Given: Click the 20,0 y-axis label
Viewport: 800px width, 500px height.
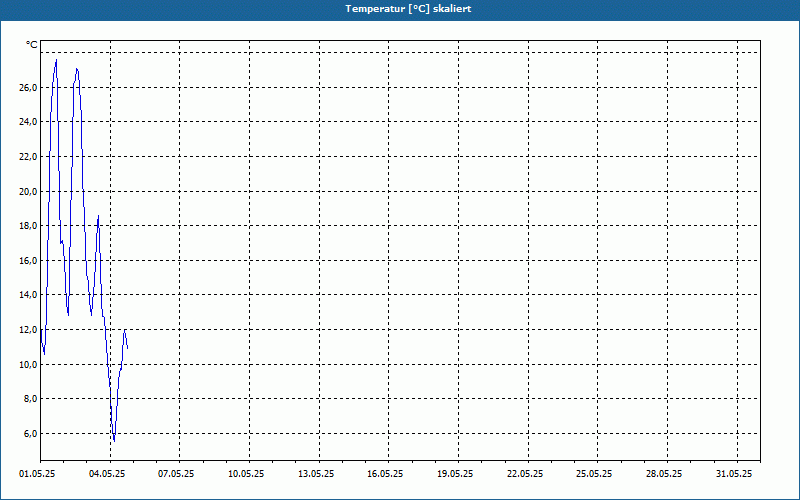Looking at the screenshot, I should click(28, 191).
